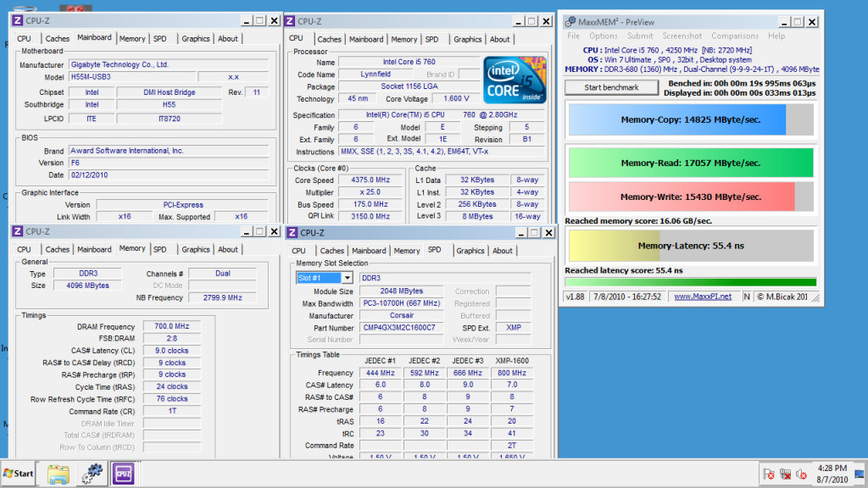Screen dimensions: 868x488
Task: Click the volume speaker tray icon
Action: pos(803,474)
